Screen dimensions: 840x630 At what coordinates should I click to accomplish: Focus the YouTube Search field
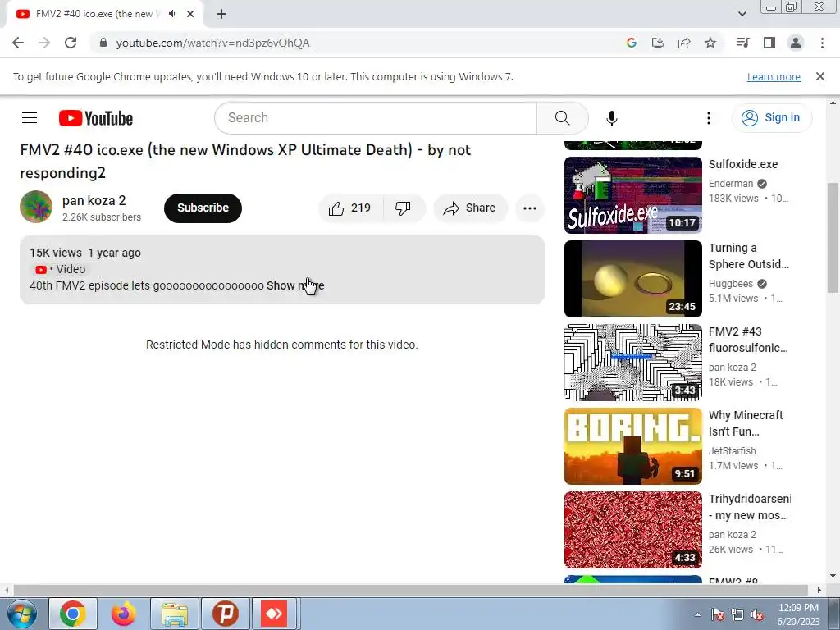(376, 118)
